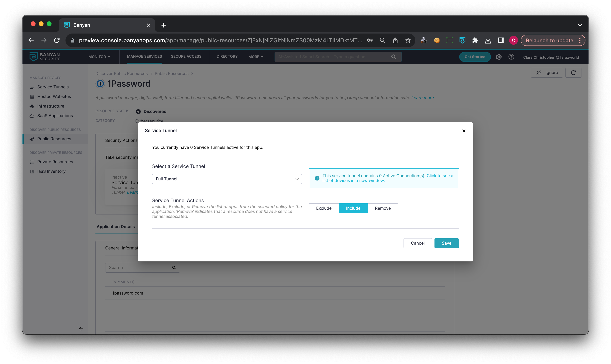This screenshot has height=364, width=611.
Task: Open the help question mark icon
Action: point(511,57)
